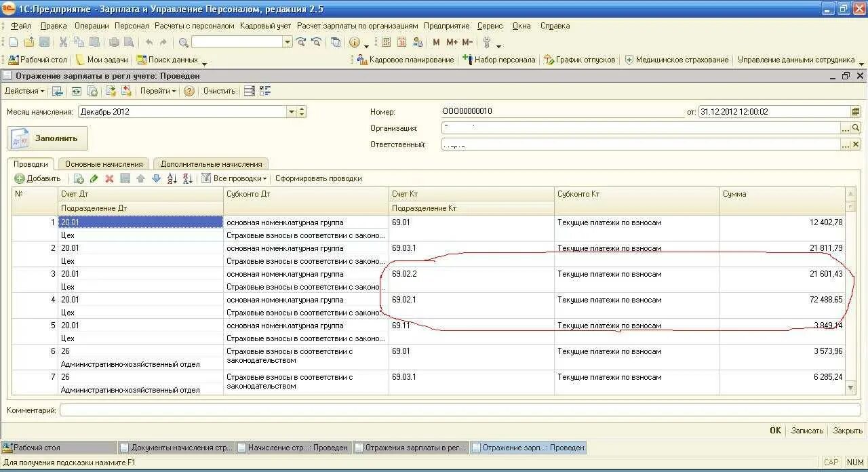Screen dimensions: 868x472
Task: Click the M- memory subtract icon
Action: pos(467,42)
